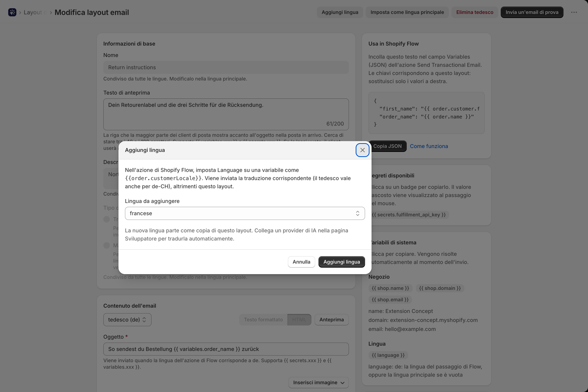Click Invia un'email di prova button
The height and width of the screenshot is (392, 588).
tap(532, 12)
